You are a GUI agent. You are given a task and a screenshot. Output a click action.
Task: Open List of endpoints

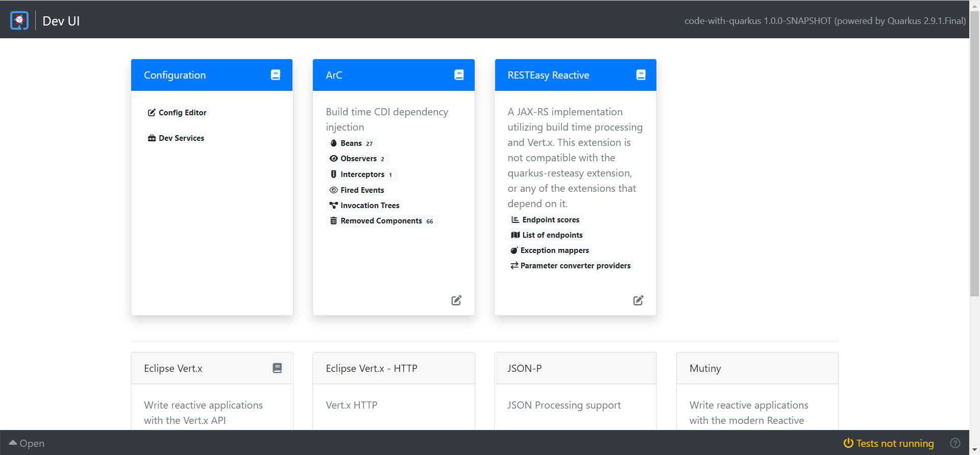[547, 235]
